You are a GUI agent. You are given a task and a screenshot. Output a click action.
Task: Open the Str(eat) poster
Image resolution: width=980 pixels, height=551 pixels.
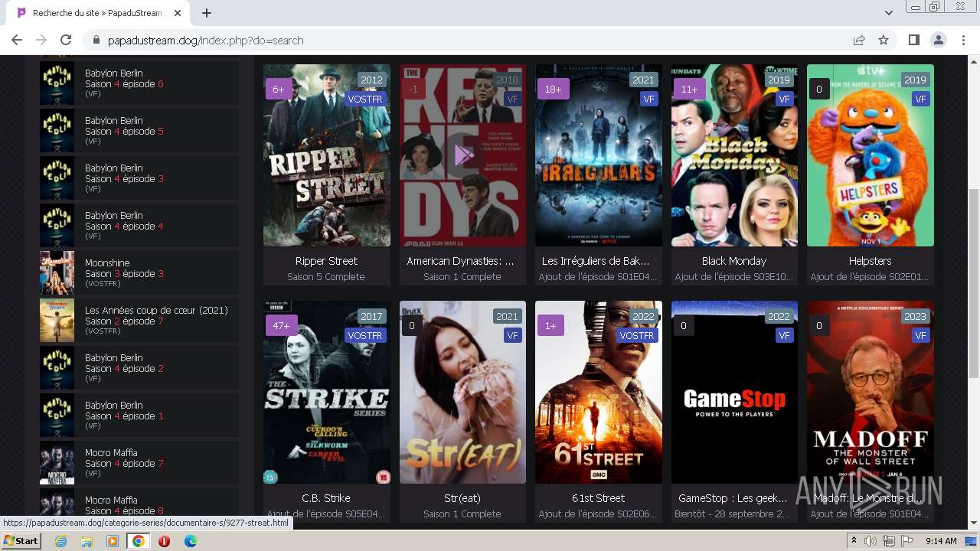pos(462,392)
